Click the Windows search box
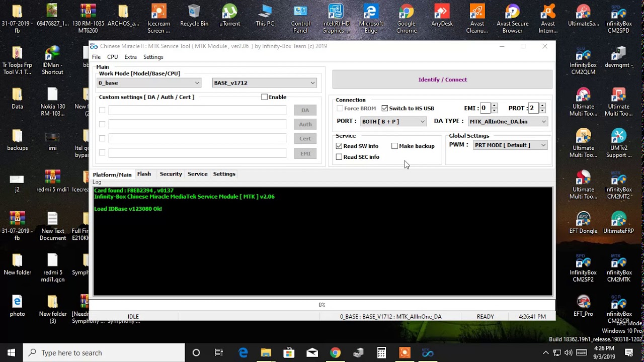 pos(104,353)
